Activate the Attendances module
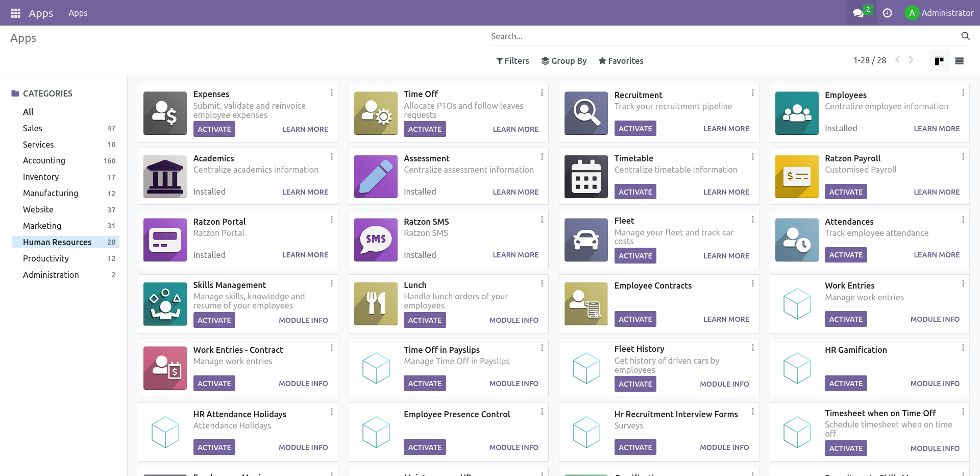980x476 pixels. (x=845, y=254)
